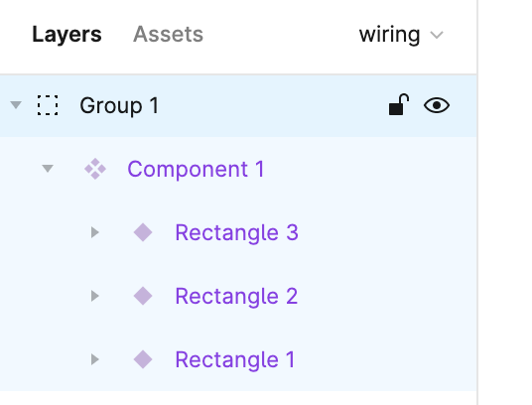Open the wiring page dropdown
Image resolution: width=532 pixels, height=405 pixels.
401,35
